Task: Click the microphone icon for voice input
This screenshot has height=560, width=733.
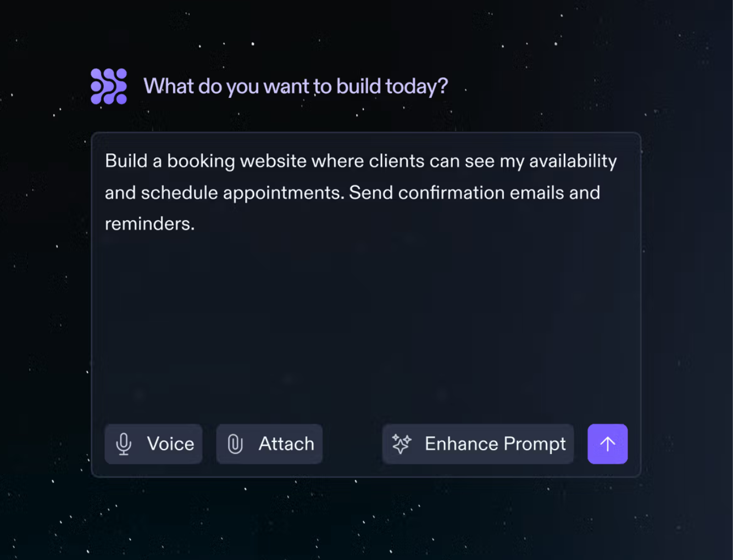Action: click(124, 444)
